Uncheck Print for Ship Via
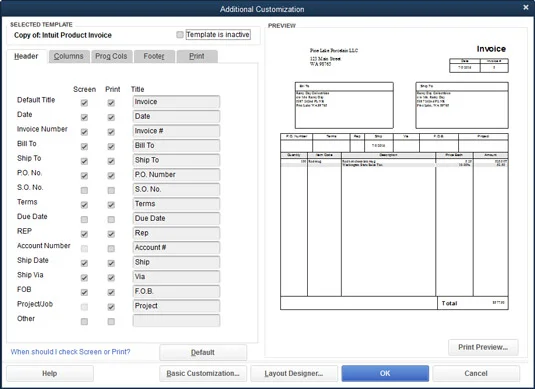The image size is (535, 389). [111, 278]
